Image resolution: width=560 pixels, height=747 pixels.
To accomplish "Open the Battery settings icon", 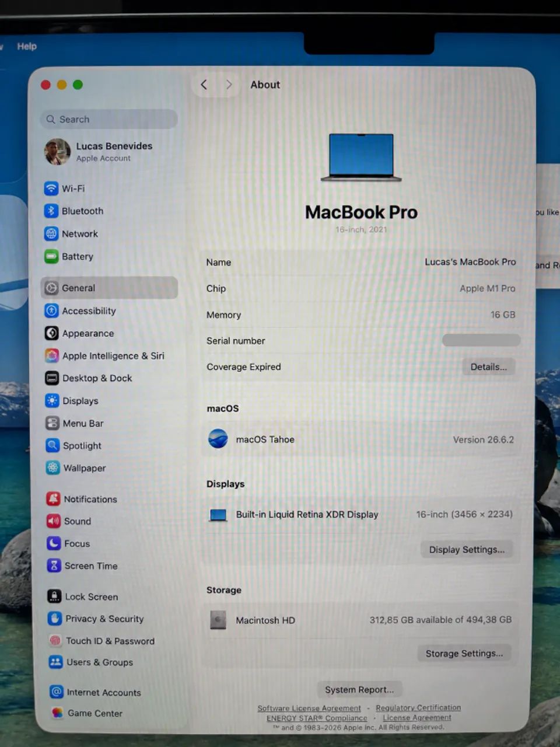I will pos(51,256).
